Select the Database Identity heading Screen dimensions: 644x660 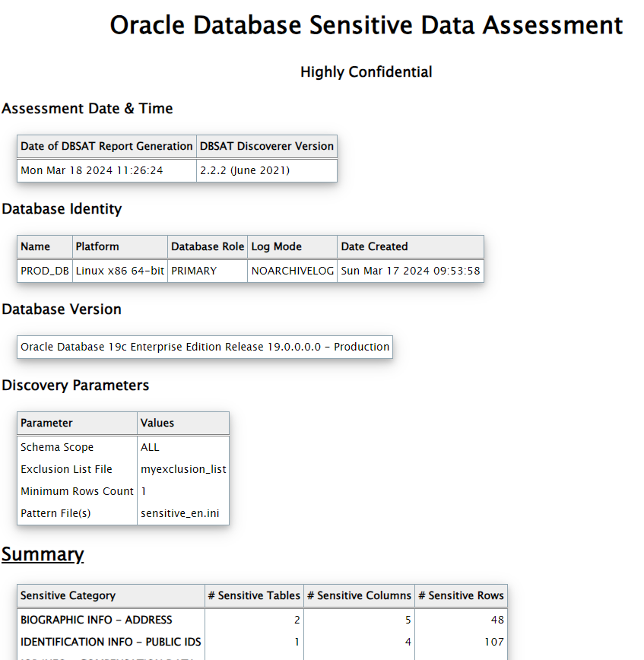click(62, 208)
